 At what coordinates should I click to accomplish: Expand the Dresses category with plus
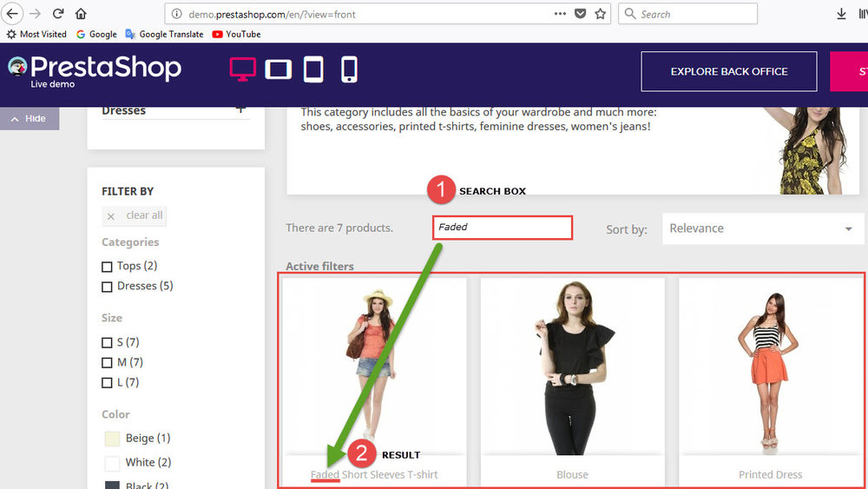tap(240, 109)
